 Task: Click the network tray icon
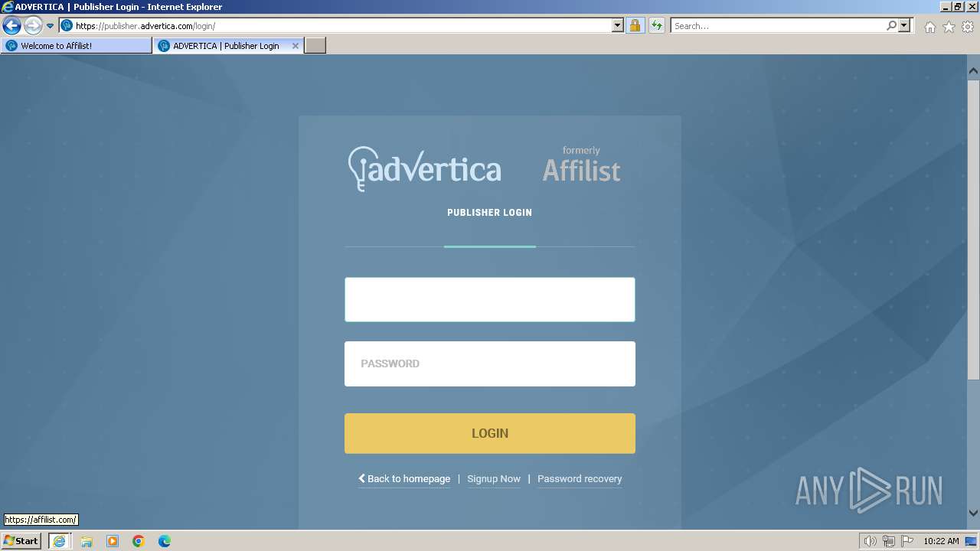[x=889, y=541]
